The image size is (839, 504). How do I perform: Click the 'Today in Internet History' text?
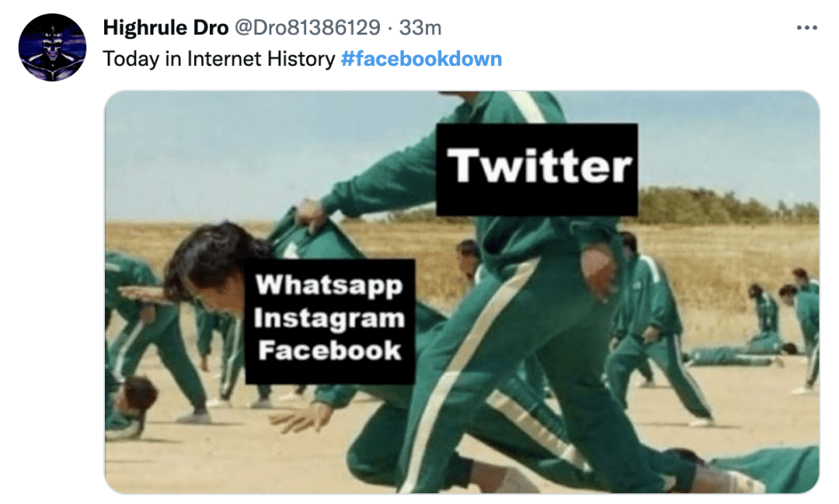[x=219, y=59]
